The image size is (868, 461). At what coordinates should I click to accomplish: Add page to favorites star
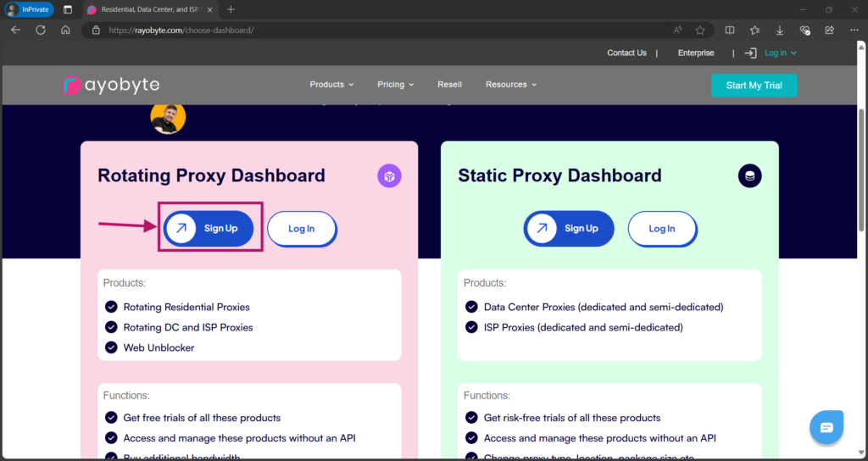700,30
